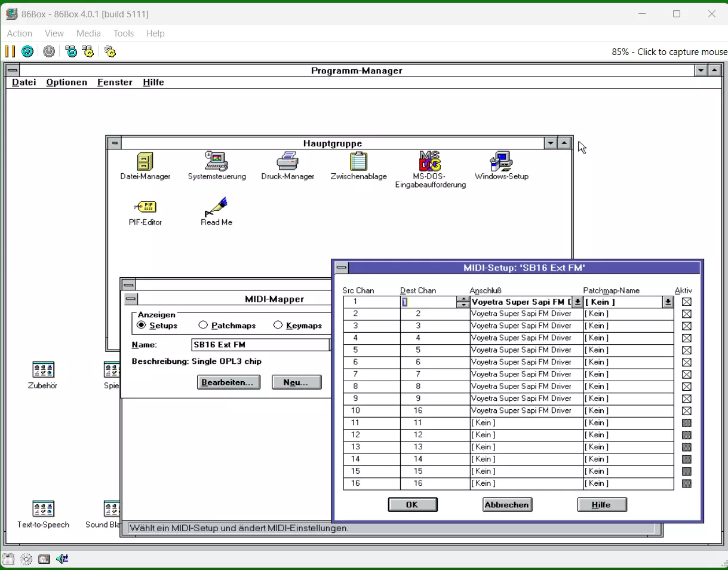Open the Systemsteuerung icon
The image size is (728, 570).
tap(216, 161)
